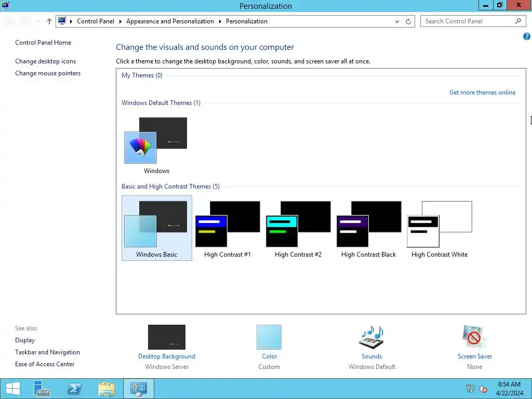Open the Color swatch settings
Viewport: 532px width, 399px height.
pos(269,337)
